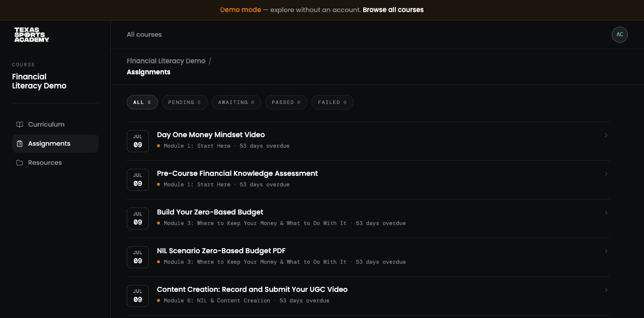This screenshot has width=644, height=318.
Task: Click the Assignments clipboard icon
Action: pos(20,144)
